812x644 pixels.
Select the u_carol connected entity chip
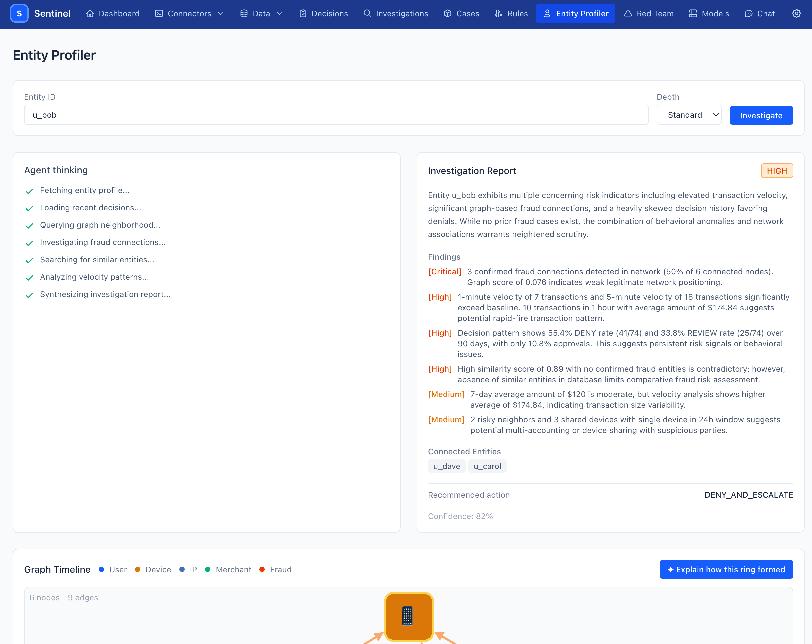pos(487,466)
